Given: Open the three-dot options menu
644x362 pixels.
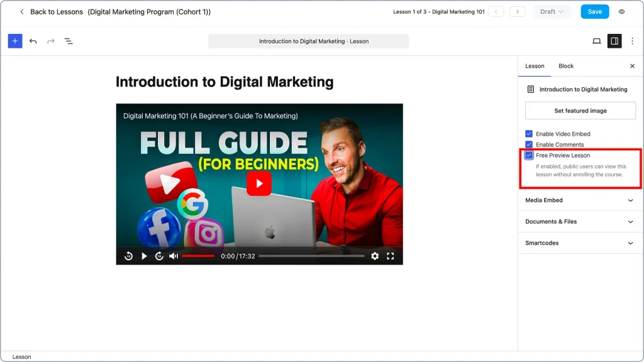Looking at the screenshot, I should (x=633, y=41).
